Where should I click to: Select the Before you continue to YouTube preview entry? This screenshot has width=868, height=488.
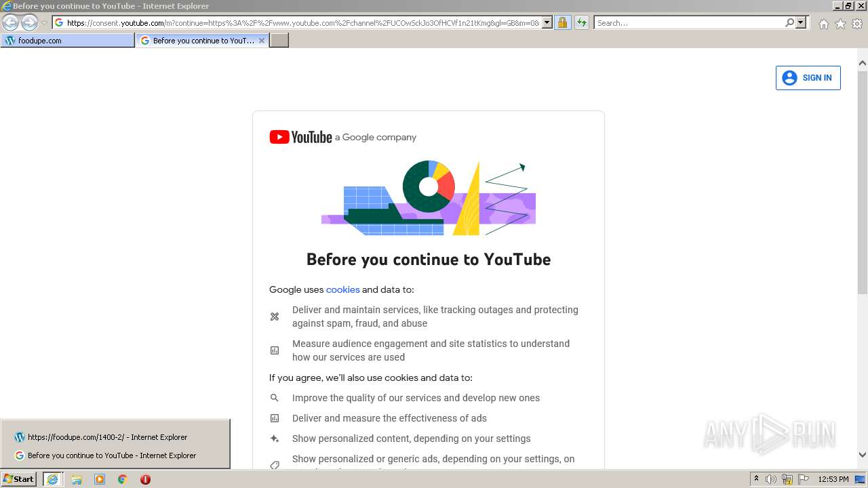tap(115, 455)
